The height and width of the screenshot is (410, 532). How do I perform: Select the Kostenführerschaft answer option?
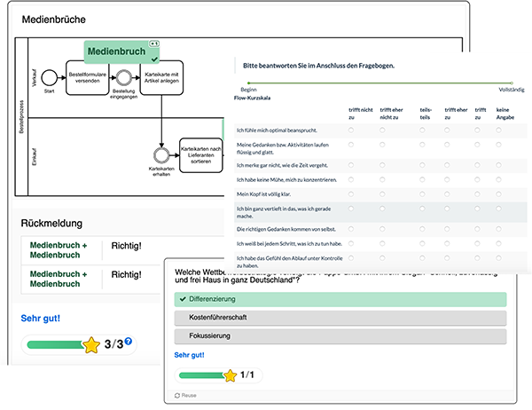[340, 318]
